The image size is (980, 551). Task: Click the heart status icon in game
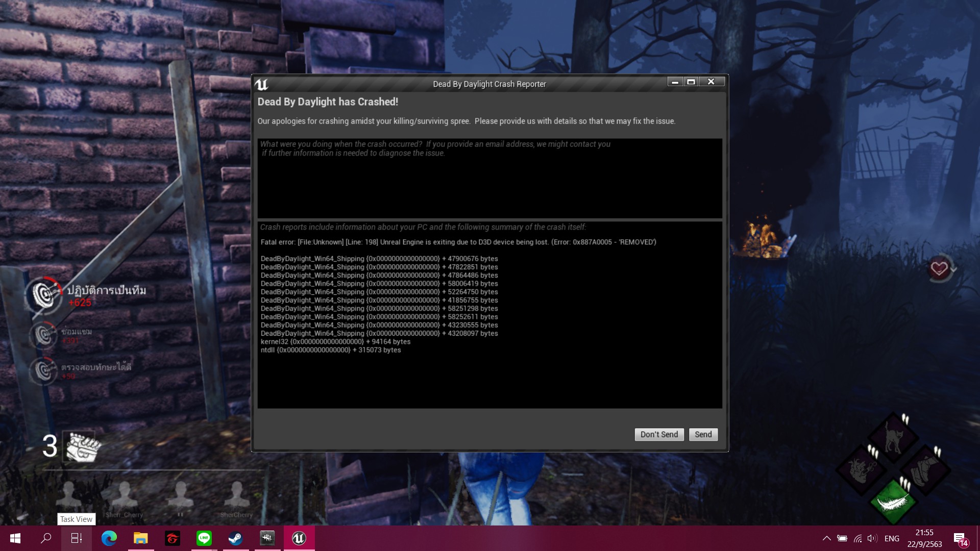click(939, 268)
